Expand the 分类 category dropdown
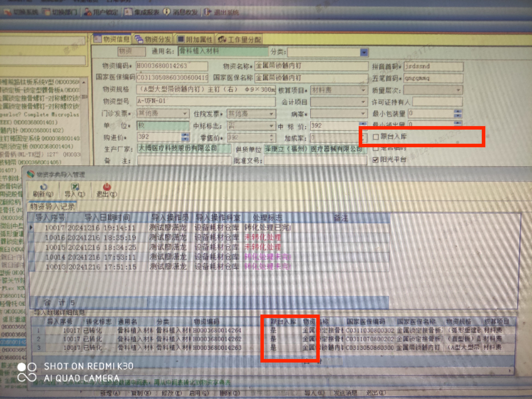 364,52
